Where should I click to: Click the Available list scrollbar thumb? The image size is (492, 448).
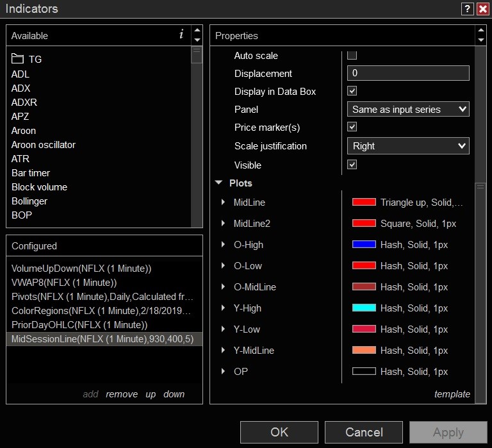[x=197, y=55]
